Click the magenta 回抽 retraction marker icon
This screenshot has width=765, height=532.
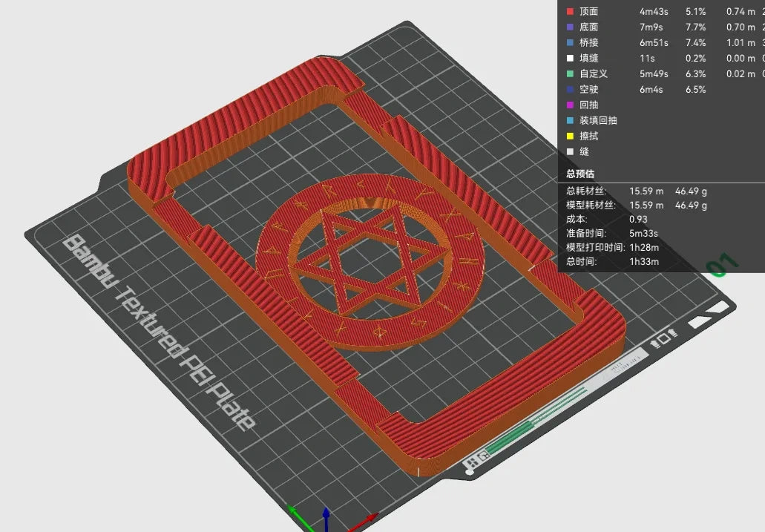[x=570, y=105]
